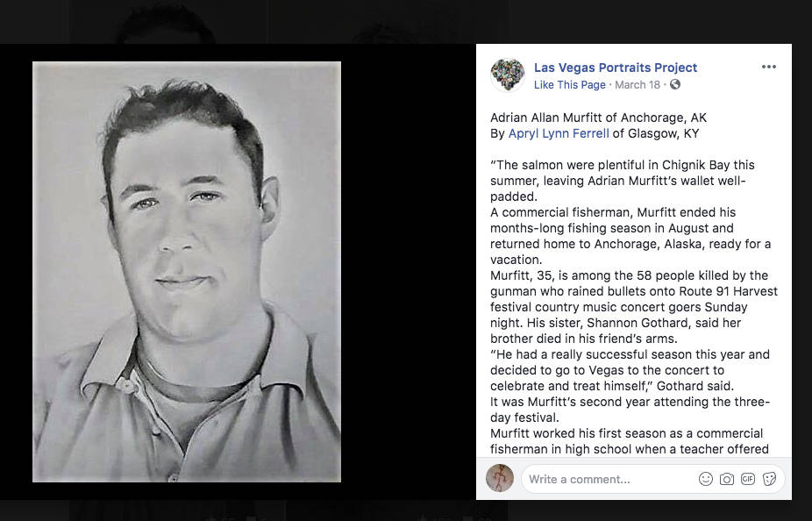812x521 pixels.
Task: Click your avatar beside the comment box
Action: pos(500,478)
